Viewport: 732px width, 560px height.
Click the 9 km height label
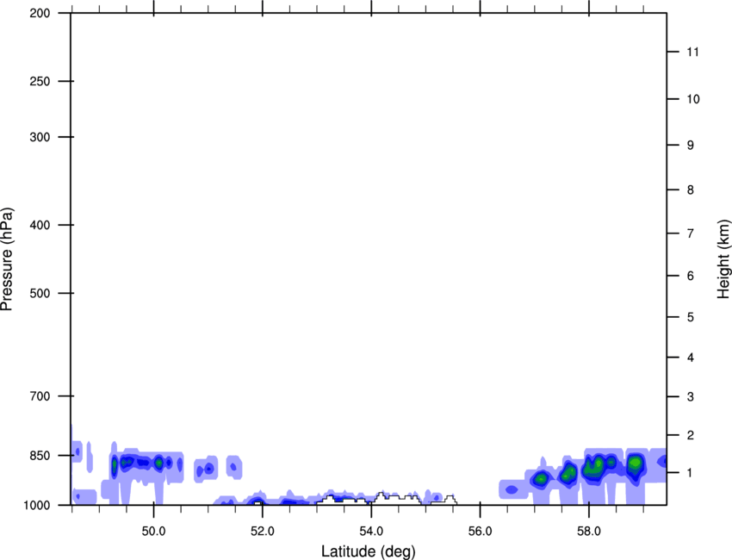(x=691, y=146)
